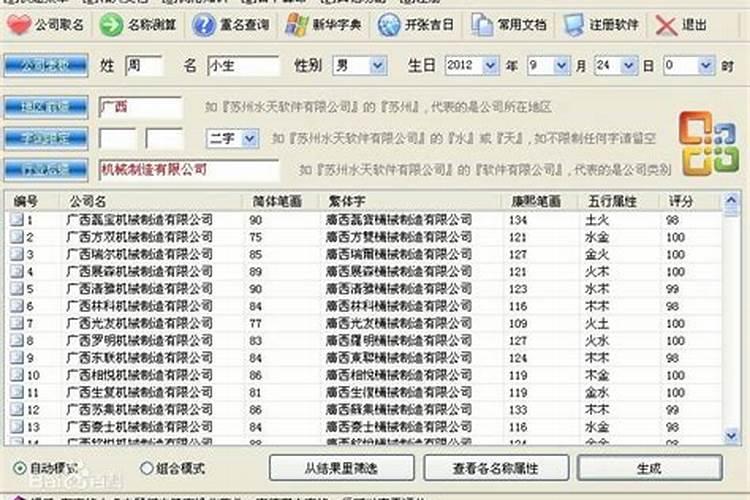Open 名称测算 via the green arrow icon
This screenshot has height=500, width=750.
(111, 25)
